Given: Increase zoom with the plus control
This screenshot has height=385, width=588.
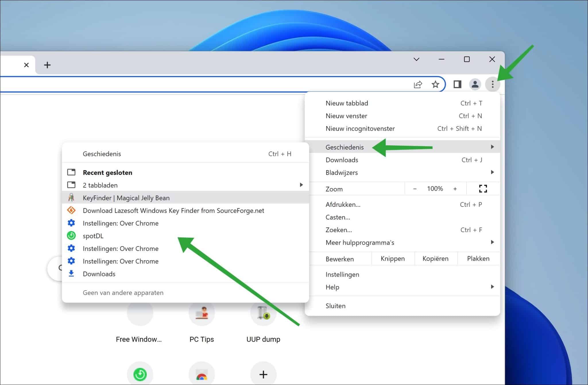Looking at the screenshot, I should click(455, 188).
